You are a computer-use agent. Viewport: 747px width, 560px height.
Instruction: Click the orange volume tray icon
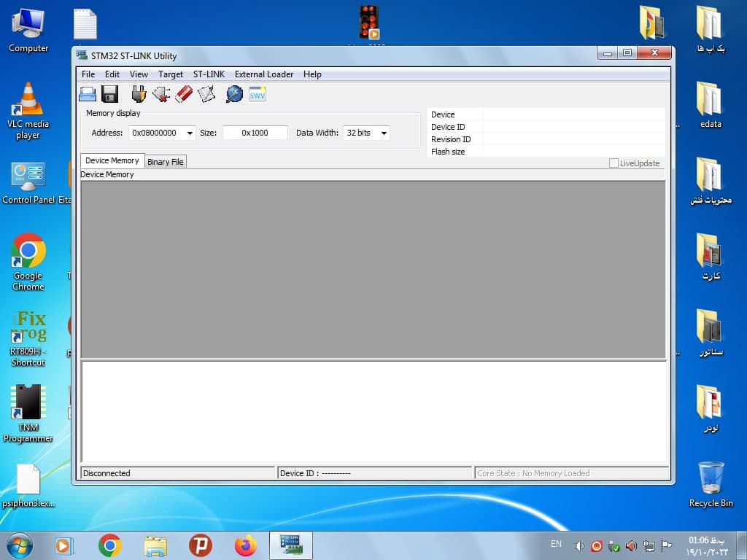click(x=631, y=545)
